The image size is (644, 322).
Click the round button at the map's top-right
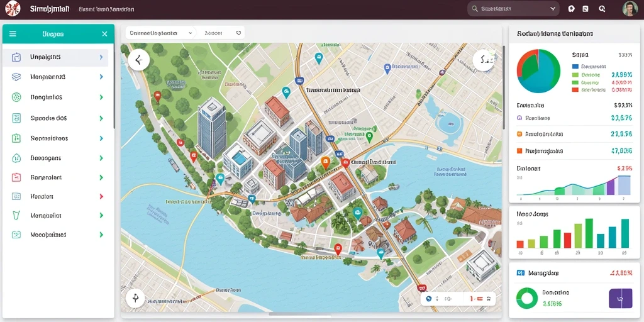(484, 61)
